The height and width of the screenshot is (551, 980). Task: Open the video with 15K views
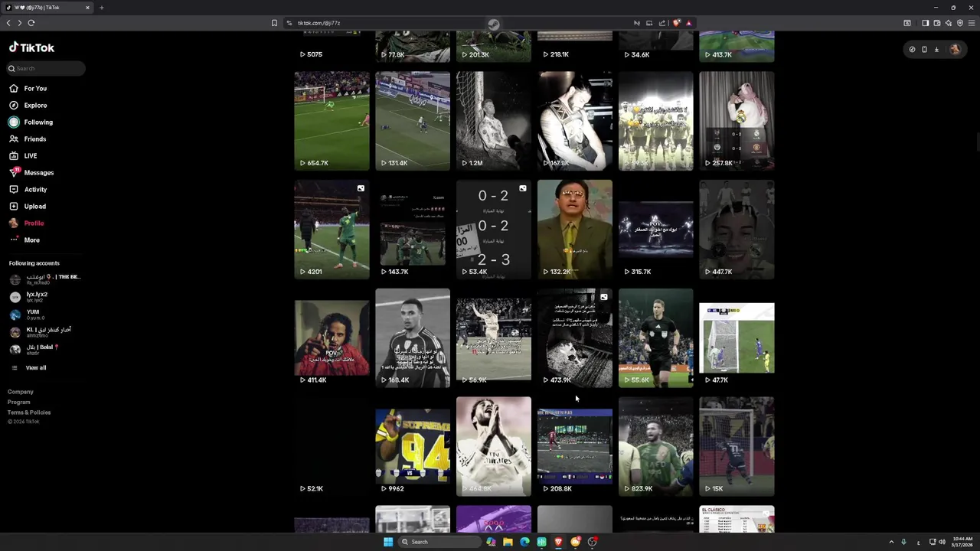click(737, 446)
